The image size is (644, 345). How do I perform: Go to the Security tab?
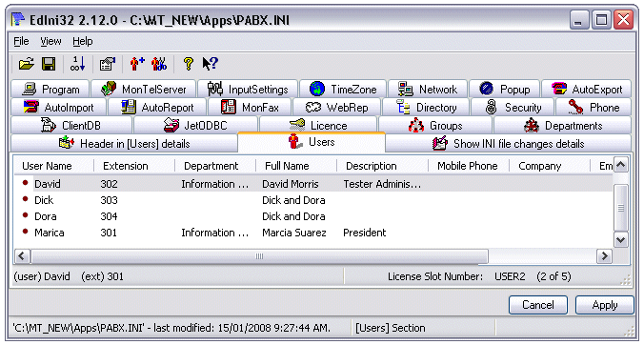pos(513,107)
